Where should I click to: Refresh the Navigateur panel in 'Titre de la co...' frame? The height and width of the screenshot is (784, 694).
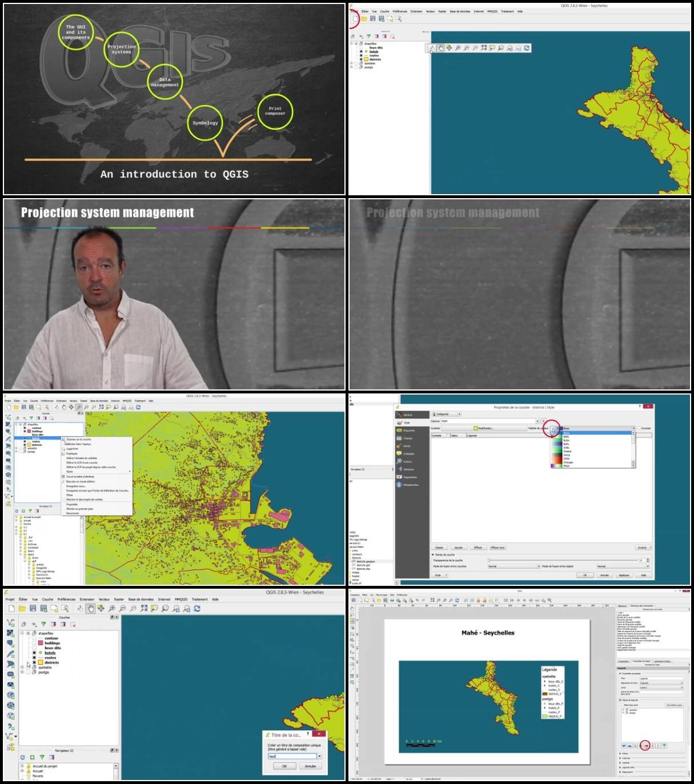23,757
